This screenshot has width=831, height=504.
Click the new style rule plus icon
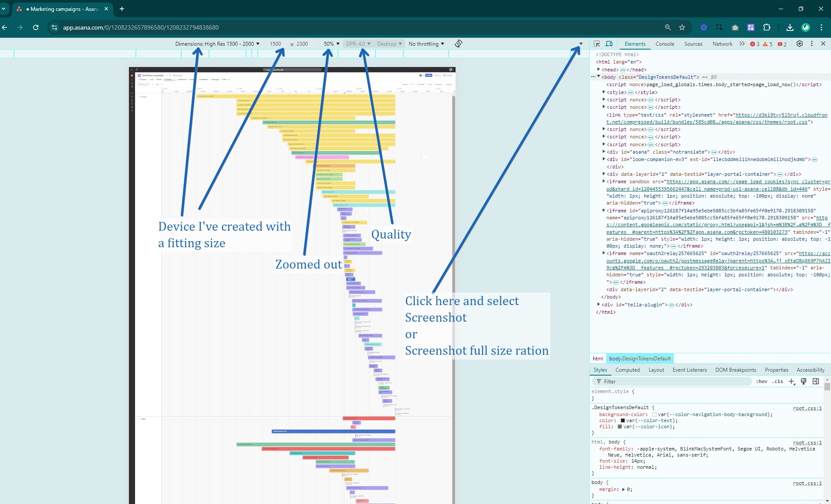pos(791,381)
